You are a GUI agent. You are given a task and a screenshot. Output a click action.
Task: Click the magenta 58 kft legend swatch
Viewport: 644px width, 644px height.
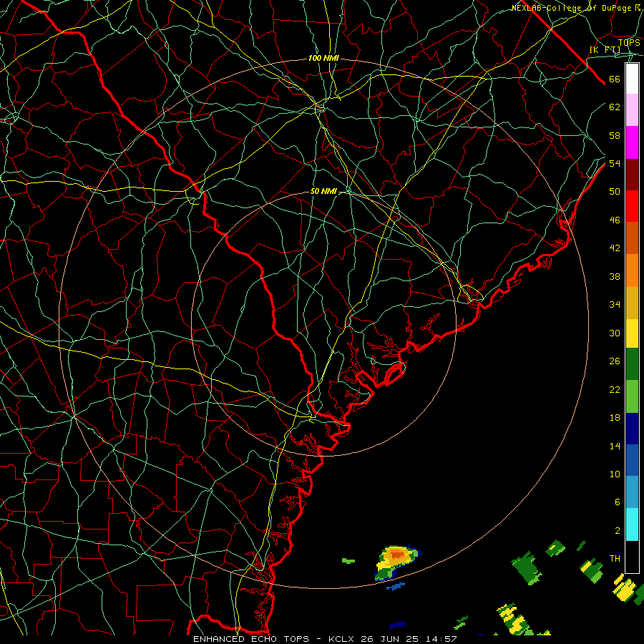(x=632, y=142)
